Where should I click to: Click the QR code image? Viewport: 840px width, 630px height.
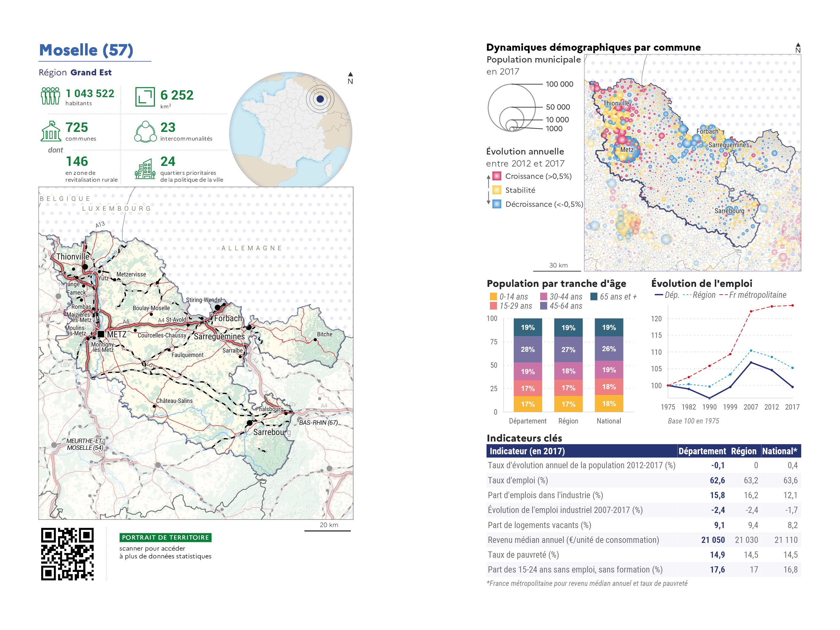(67, 554)
